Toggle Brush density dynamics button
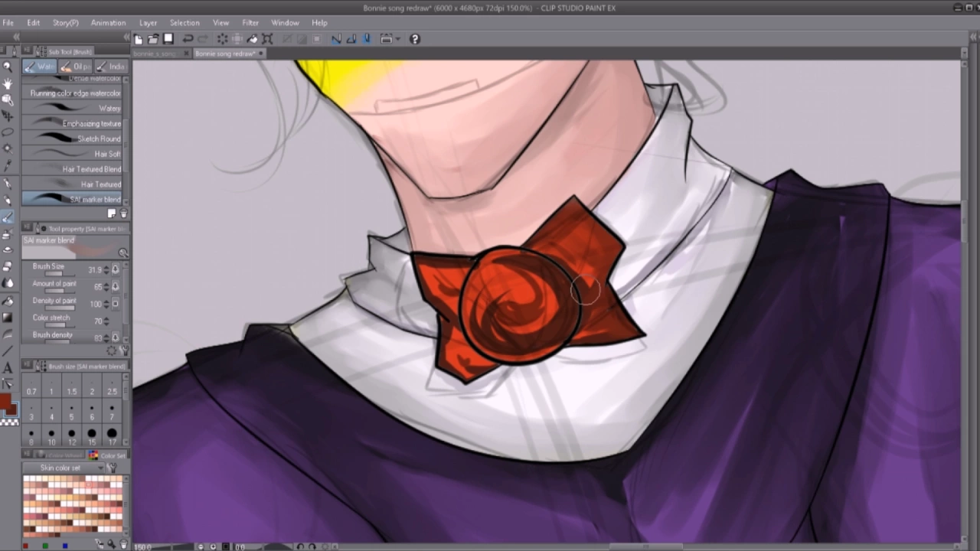This screenshot has height=551, width=980. (x=116, y=337)
